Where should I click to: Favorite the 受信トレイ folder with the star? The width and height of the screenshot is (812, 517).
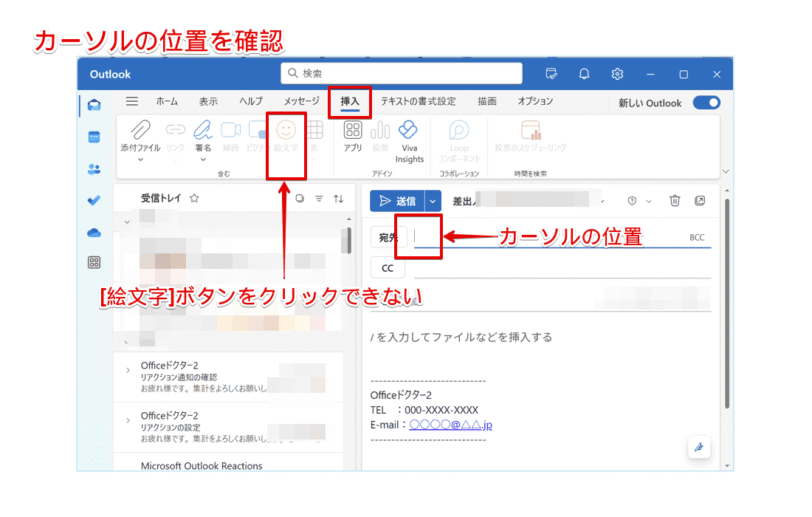point(194,198)
